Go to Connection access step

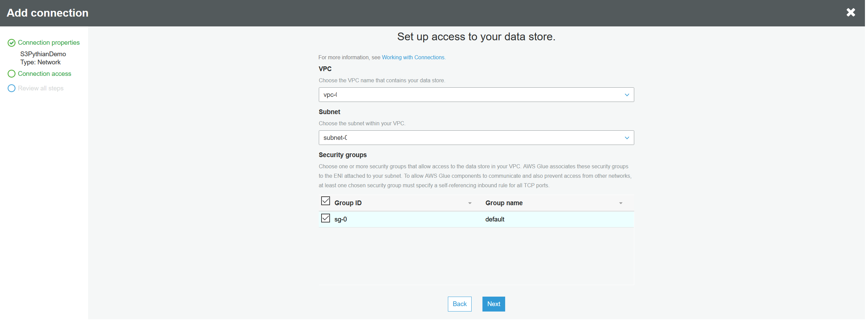(x=44, y=74)
